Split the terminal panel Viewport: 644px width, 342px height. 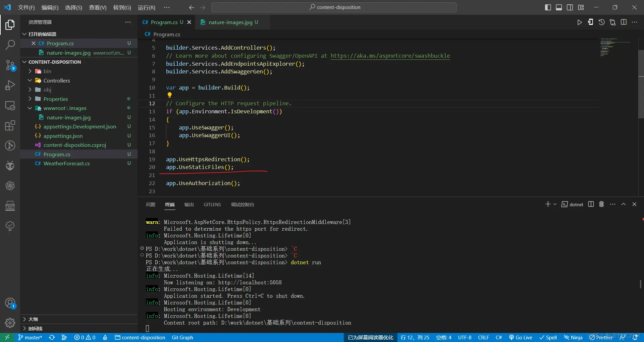[591, 204]
